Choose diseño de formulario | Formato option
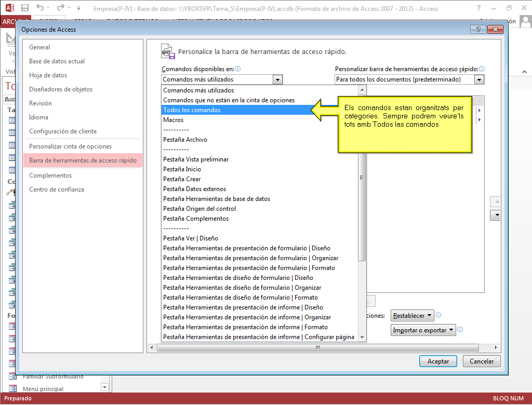 coord(260,297)
